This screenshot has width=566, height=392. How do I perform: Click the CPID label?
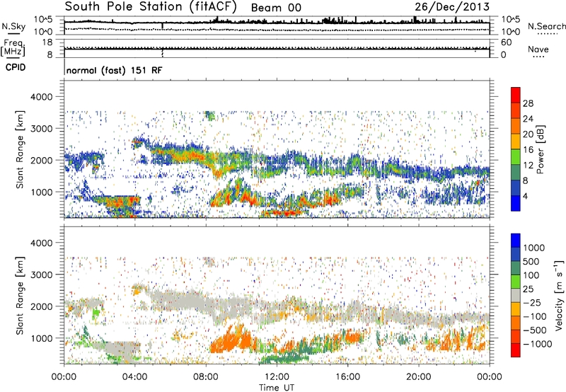click(16, 67)
